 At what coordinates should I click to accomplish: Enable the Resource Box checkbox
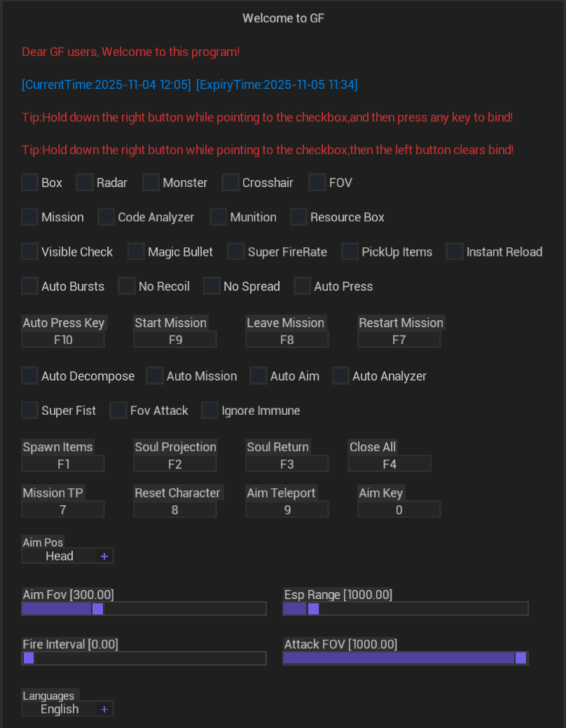[299, 217]
